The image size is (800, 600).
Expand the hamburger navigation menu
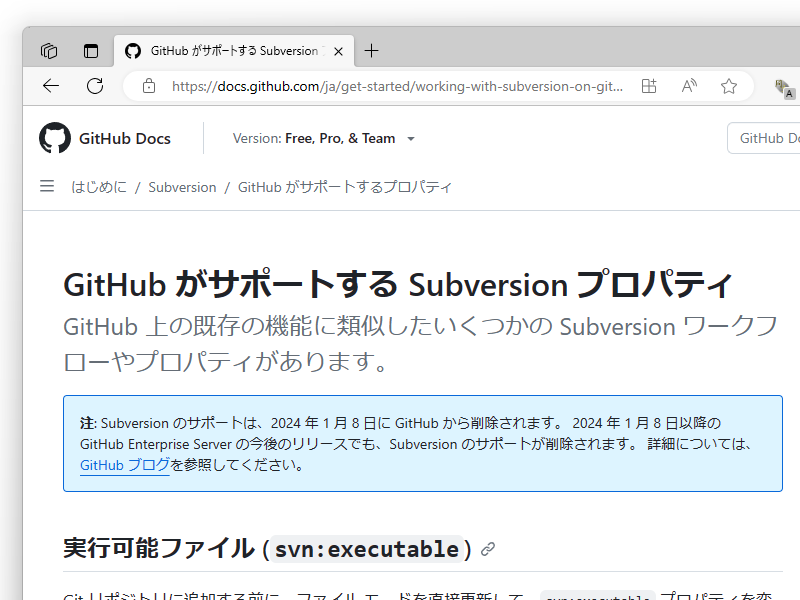click(x=46, y=186)
